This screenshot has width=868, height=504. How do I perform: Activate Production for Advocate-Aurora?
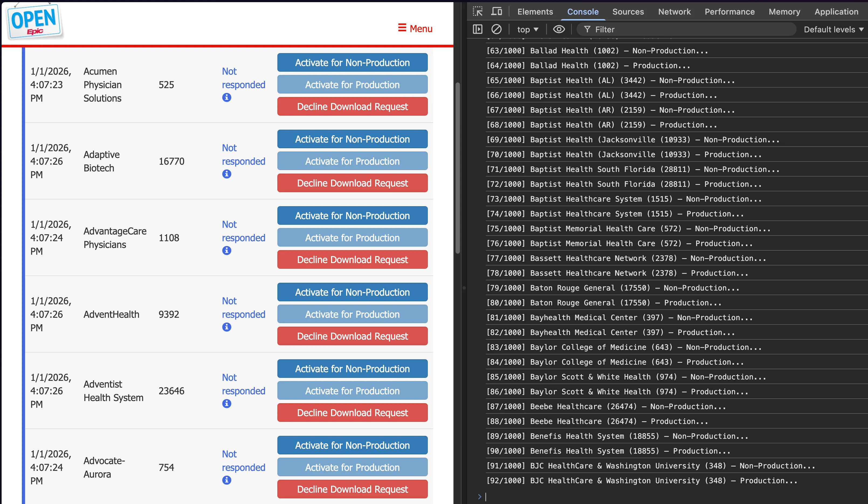coord(352,467)
